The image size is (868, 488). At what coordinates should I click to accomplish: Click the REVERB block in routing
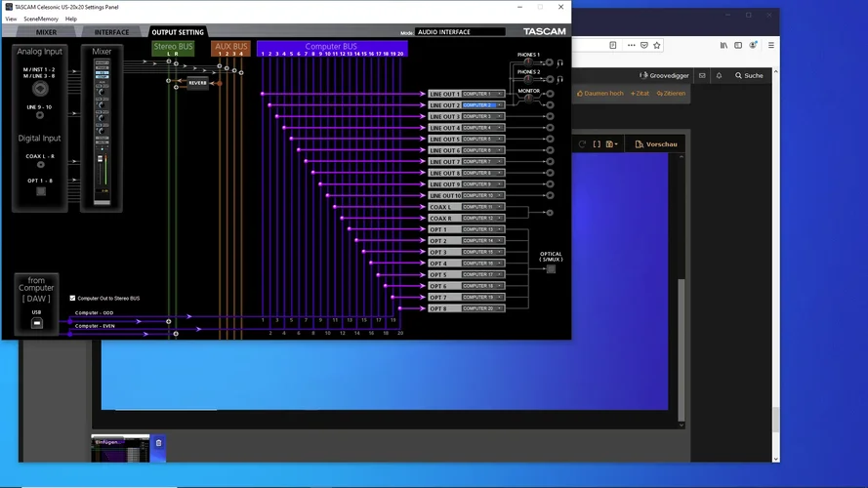198,83
